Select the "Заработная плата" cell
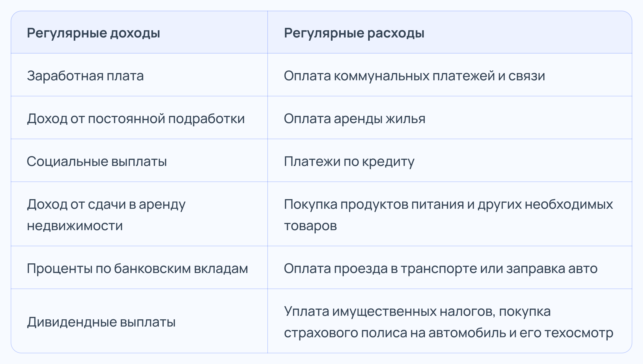 tap(85, 76)
